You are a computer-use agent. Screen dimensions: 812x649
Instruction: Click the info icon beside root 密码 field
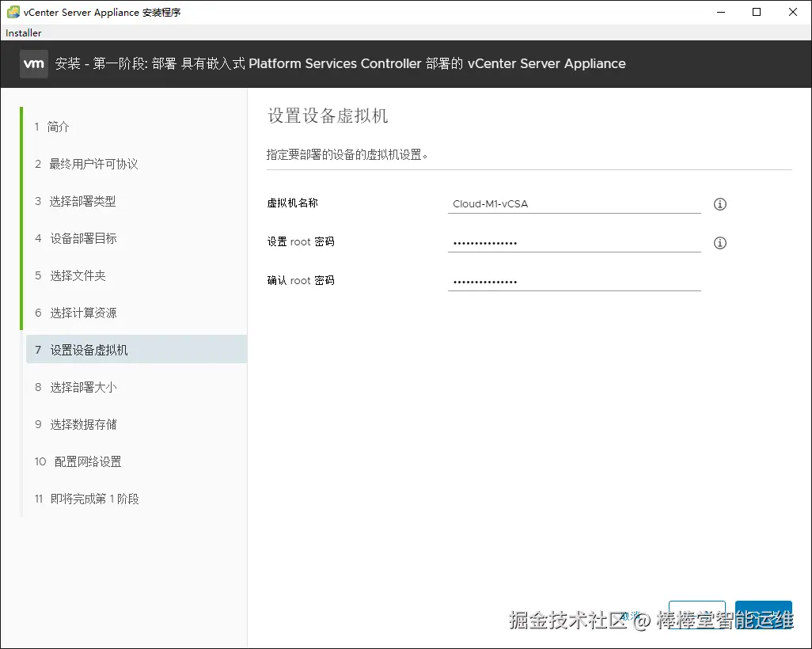[x=720, y=243]
